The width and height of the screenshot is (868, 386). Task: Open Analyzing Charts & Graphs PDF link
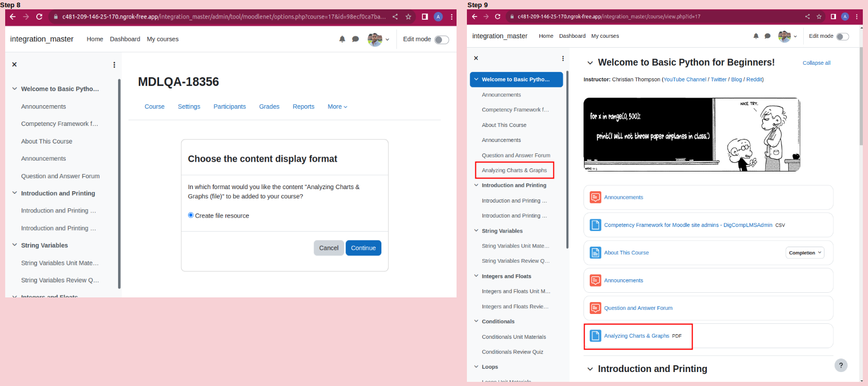tap(636, 336)
